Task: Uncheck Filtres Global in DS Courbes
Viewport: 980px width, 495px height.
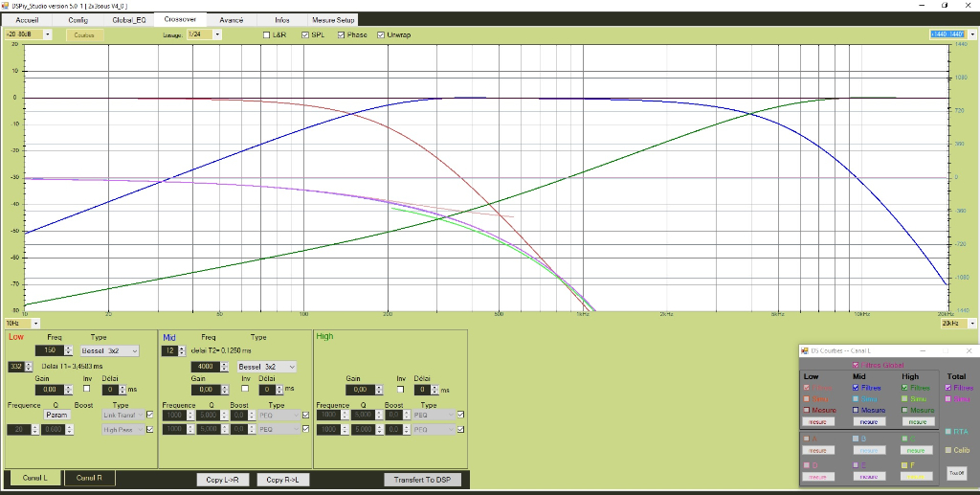Action: tap(855, 365)
